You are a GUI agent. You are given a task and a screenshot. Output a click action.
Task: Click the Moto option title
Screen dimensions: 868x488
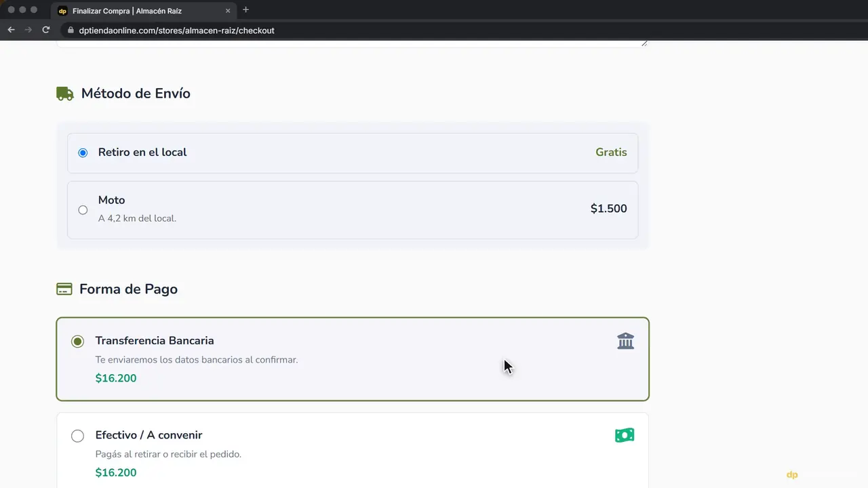pyautogui.click(x=111, y=200)
